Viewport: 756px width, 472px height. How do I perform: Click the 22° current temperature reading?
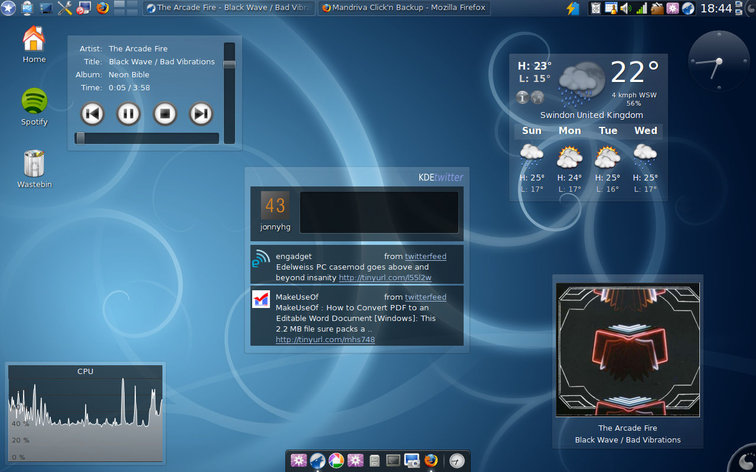point(634,72)
